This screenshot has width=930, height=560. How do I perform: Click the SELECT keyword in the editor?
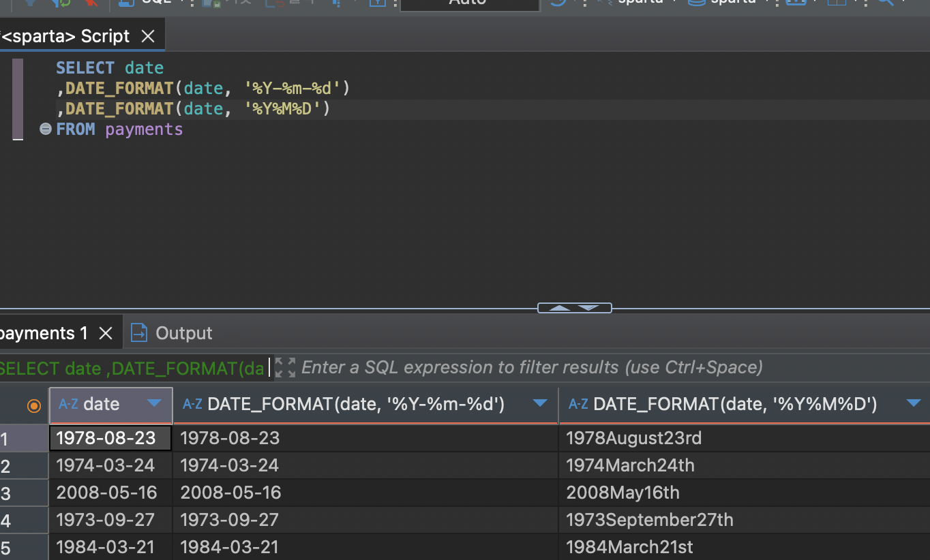(x=85, y=68)
